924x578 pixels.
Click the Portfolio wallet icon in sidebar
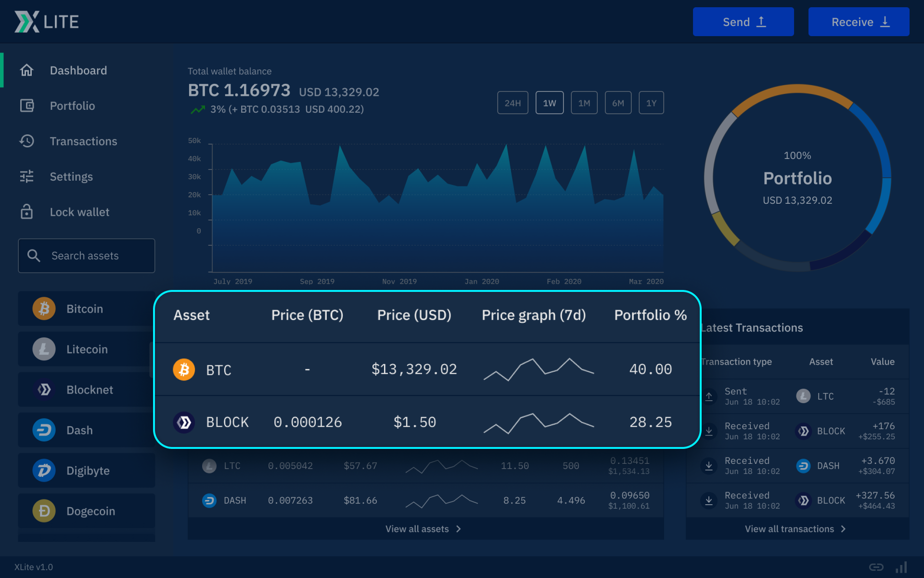pos(26,105)
